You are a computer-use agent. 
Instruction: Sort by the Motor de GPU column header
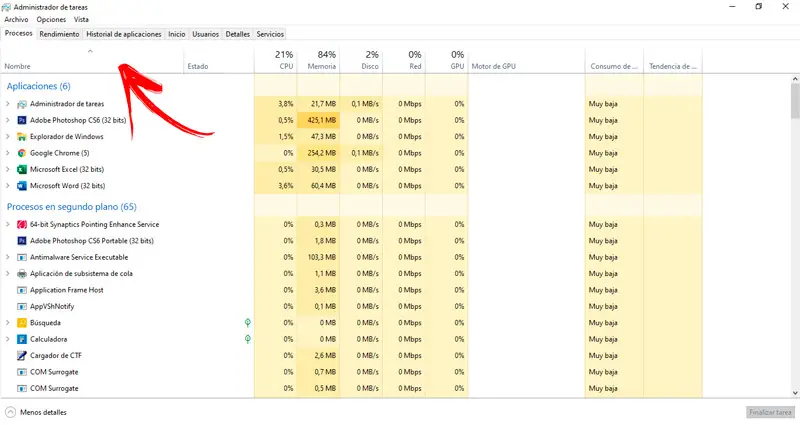[x=527, y=60]
